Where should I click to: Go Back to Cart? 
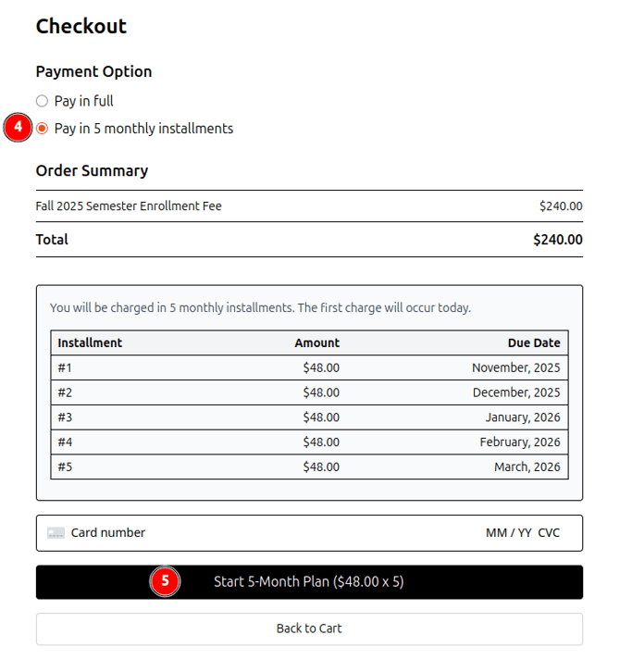(x=309, y=628)
